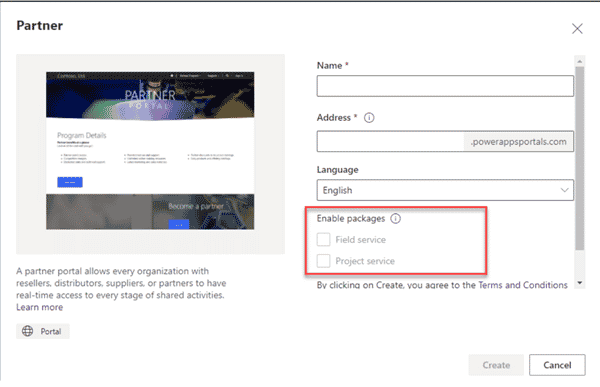Click the Enable packages info icon
Image resolution: width=600 pixels, height=387 pixels.
click(x=395, y=219)
